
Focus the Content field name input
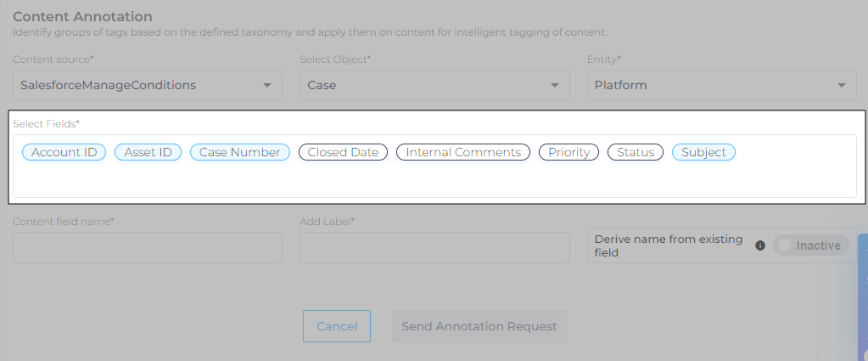[147, 247]
